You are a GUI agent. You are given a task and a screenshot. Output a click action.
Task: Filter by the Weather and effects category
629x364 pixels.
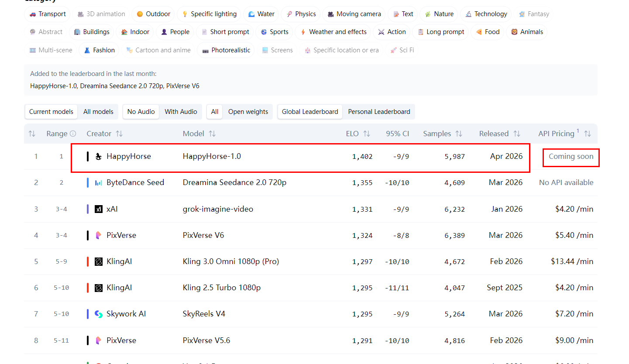pyautogui.click(x=333, y=32)
